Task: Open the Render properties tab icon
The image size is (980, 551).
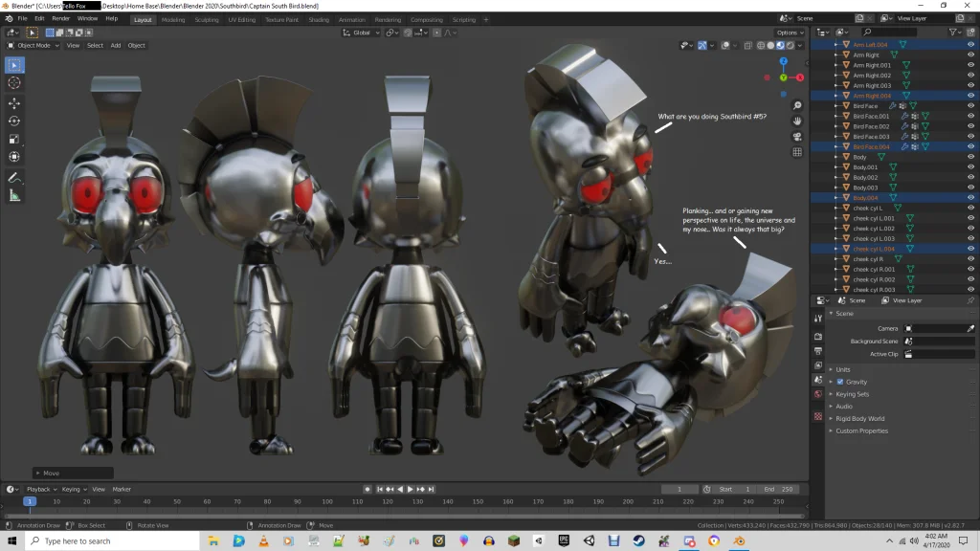Action: pyautogui.click(x=818, y=336)
